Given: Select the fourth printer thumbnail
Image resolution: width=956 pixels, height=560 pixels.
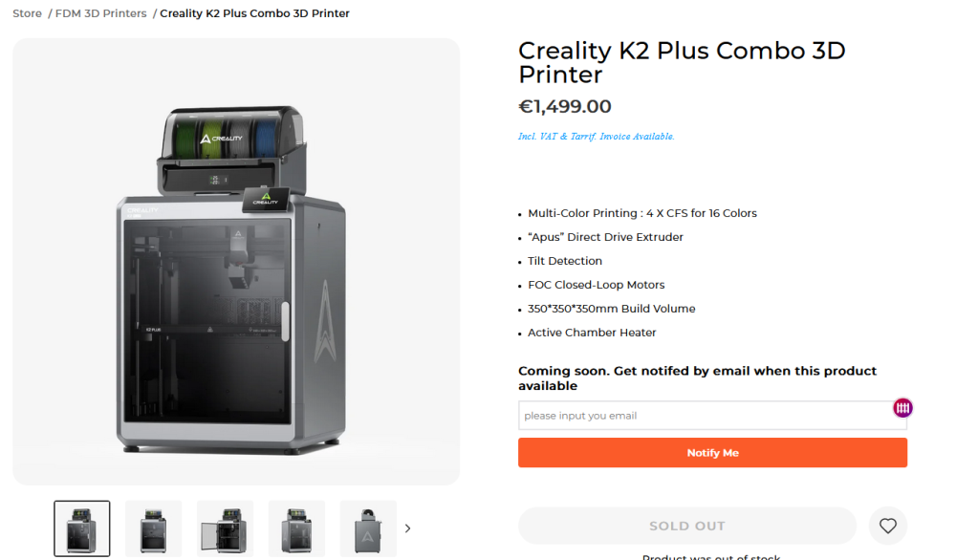Looking at the screenshot, I should [296, 528].
